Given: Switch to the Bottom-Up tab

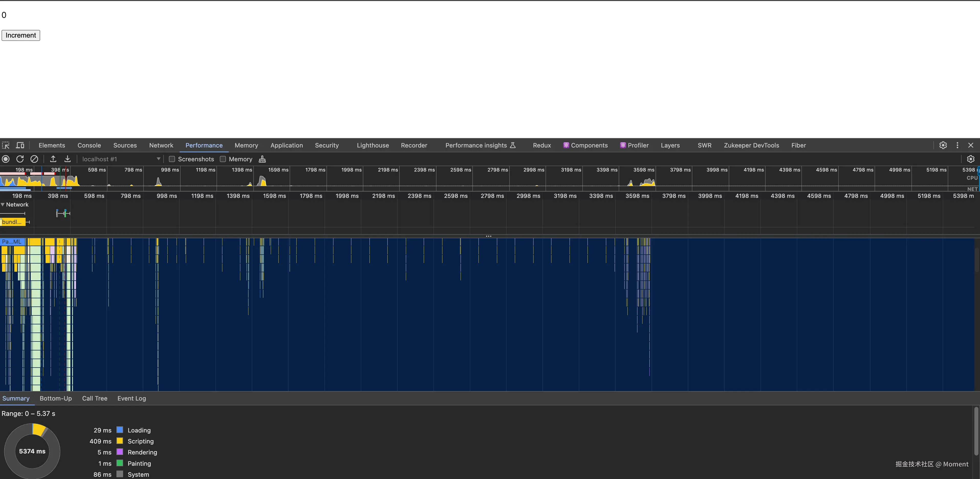Looking at the screenshot, I should 56,398.
